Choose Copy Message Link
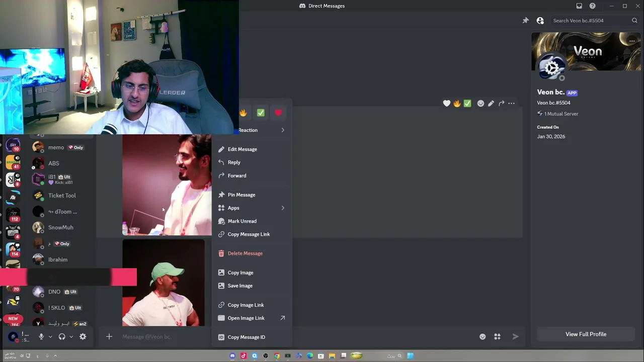The height and width of the screenshot is (362, 644). point(252,234)
